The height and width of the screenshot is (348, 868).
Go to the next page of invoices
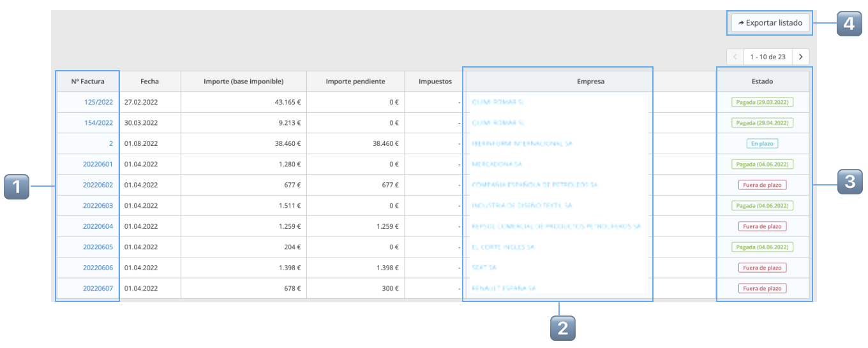click(800, 57)
